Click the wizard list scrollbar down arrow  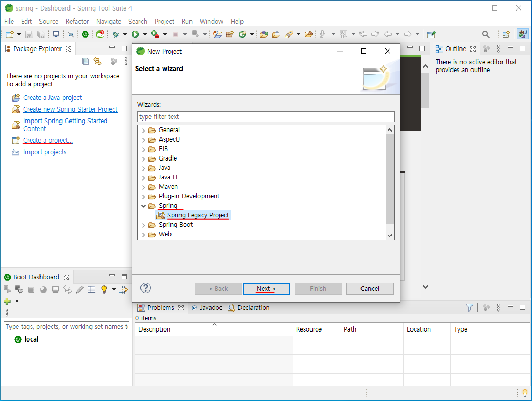tap(389, 235)
